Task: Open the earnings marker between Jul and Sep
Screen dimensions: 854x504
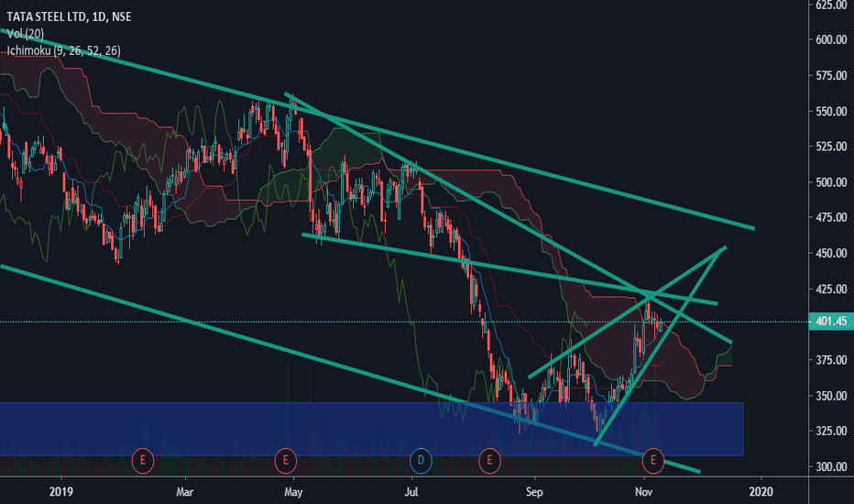Action: click(x=489, y=460)
